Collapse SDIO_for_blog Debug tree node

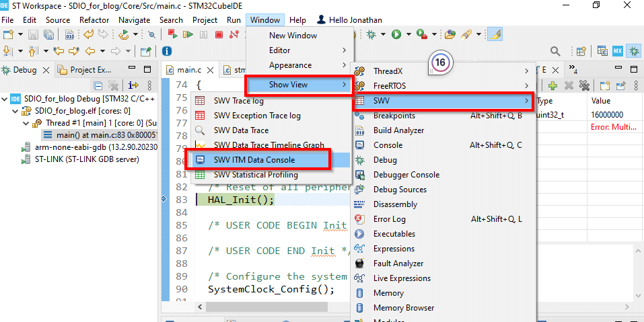coord(5,99)
